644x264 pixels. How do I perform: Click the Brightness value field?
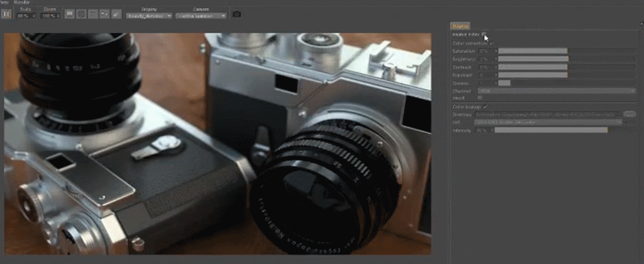point(487,59)
